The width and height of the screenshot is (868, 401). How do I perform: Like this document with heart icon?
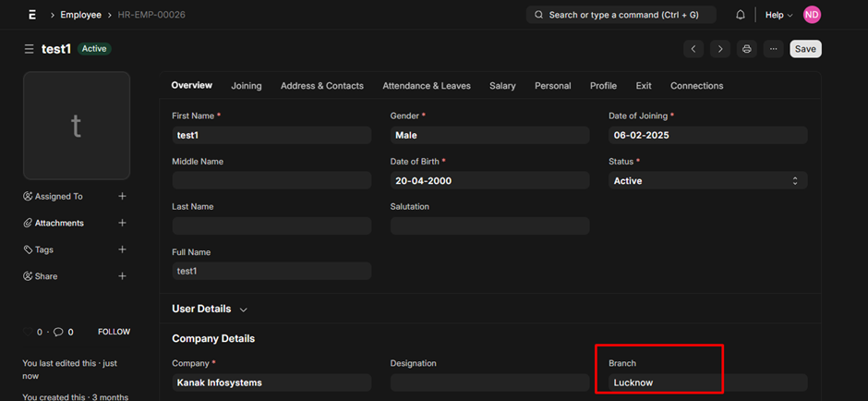coord(28,333)
